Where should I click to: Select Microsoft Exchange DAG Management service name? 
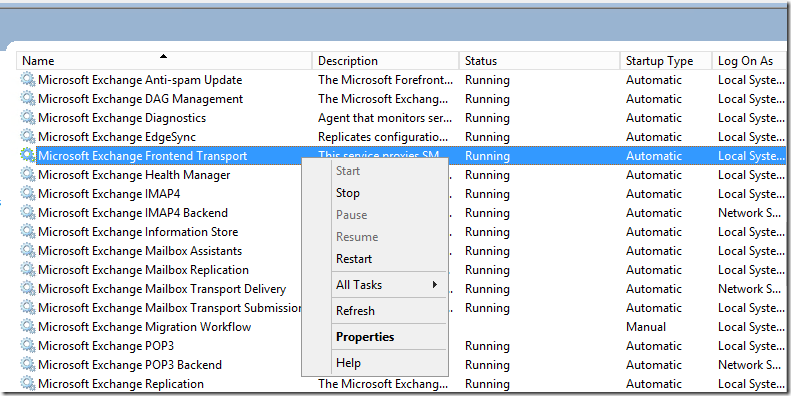pos(140,99)
